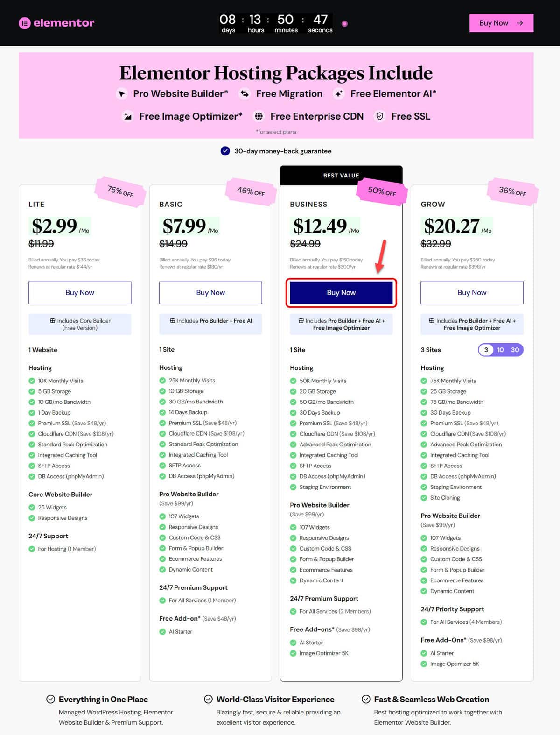The width and height of the screenshot is (560, 735).
Task: Choose Buy Now for the Business plan
Action: (x=341, y=293)
